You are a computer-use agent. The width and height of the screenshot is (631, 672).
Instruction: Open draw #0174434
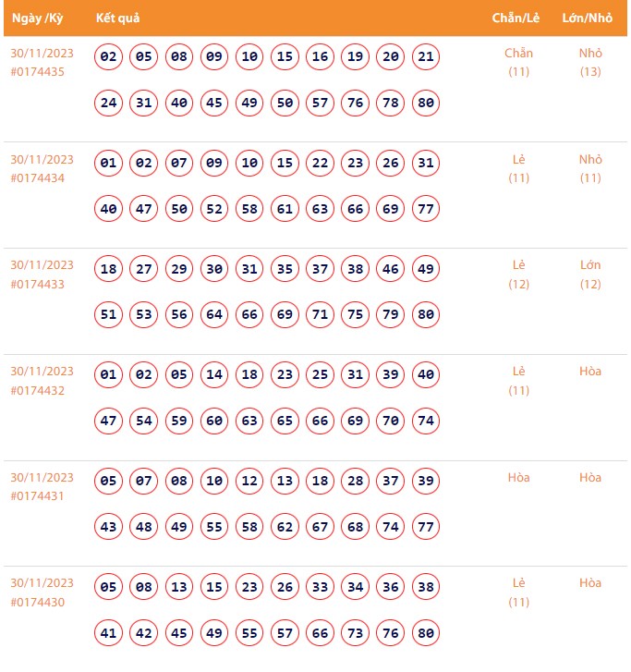(38, 178)
